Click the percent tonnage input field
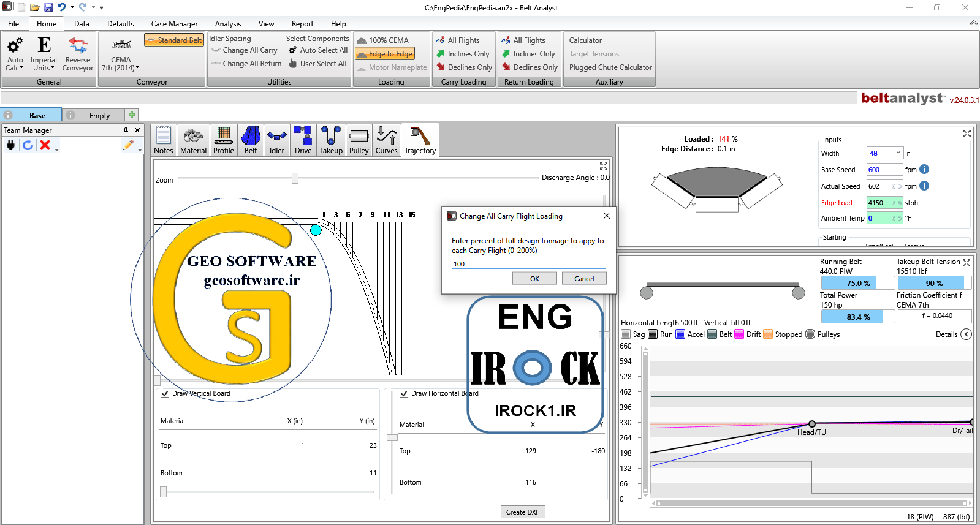Screen dimensions: 980x525 point(528,264)
